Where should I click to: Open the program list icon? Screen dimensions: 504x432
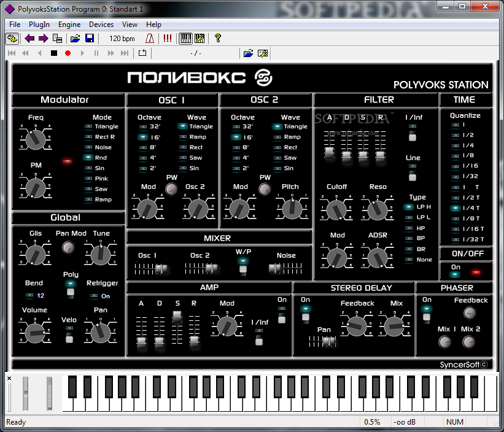coord(57,39)
